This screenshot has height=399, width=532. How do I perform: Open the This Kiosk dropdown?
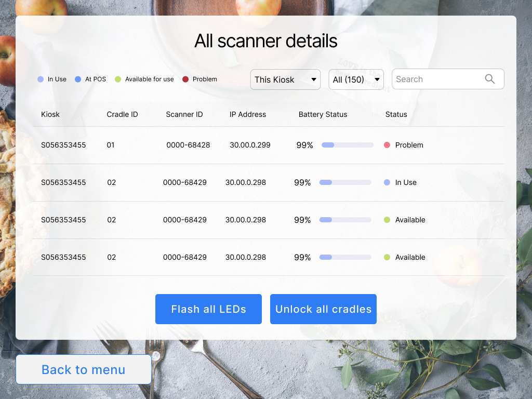(285, 79)
